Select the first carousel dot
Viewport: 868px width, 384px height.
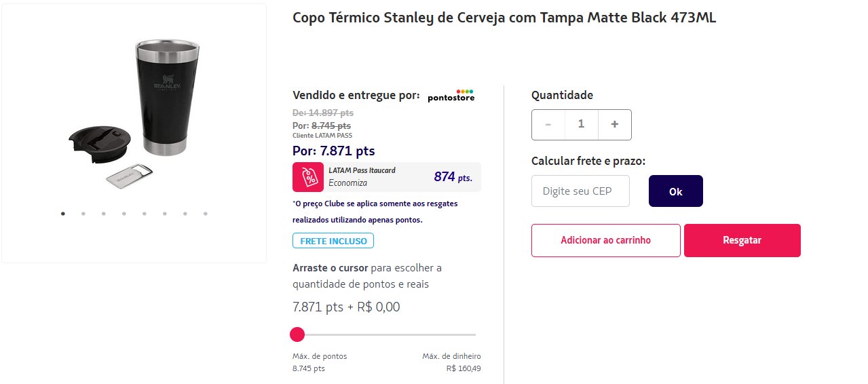[x=63, y=213]
